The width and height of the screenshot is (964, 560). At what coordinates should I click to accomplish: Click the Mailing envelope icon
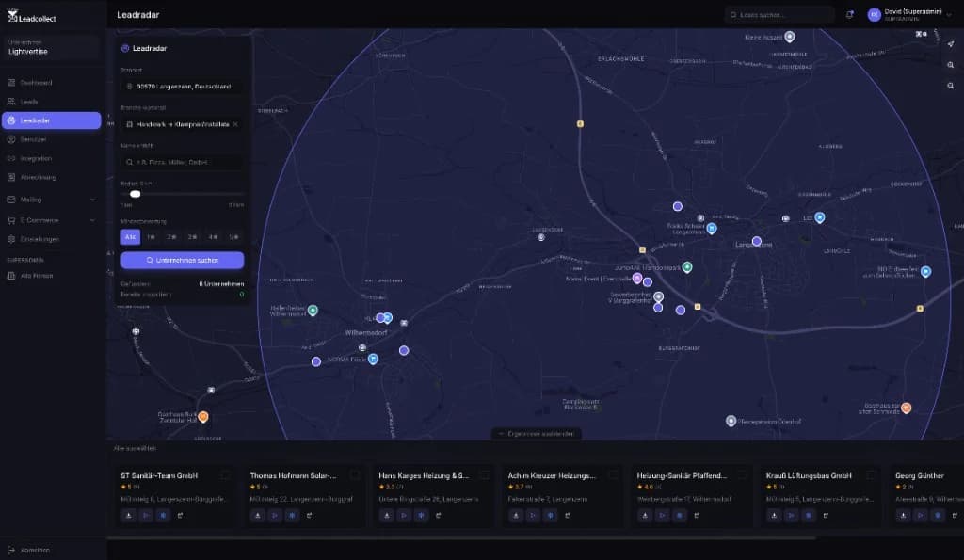click(11, 200)
